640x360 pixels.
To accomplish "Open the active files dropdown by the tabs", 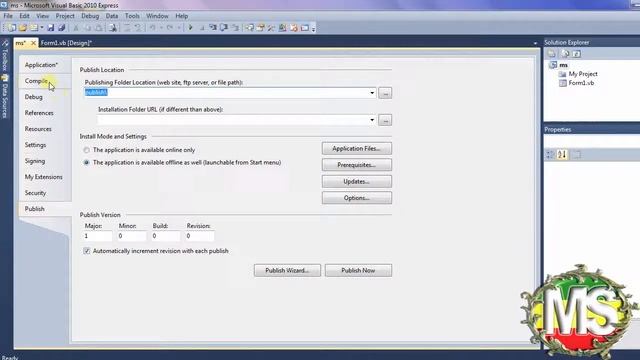I will 535,43.
